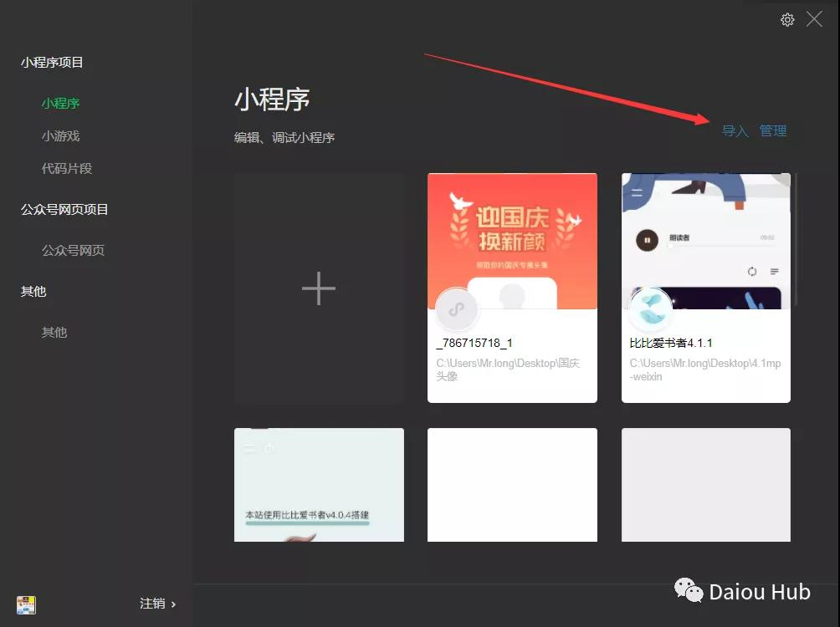Open the blank white project card in the second row
840x627 pixels.
(512, 485)
